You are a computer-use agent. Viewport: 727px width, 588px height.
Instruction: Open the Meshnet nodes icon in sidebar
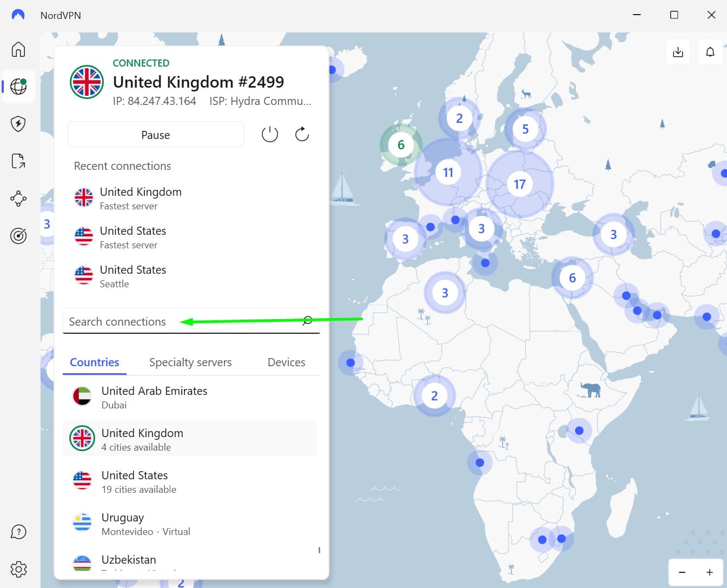(x=18, y=199)
